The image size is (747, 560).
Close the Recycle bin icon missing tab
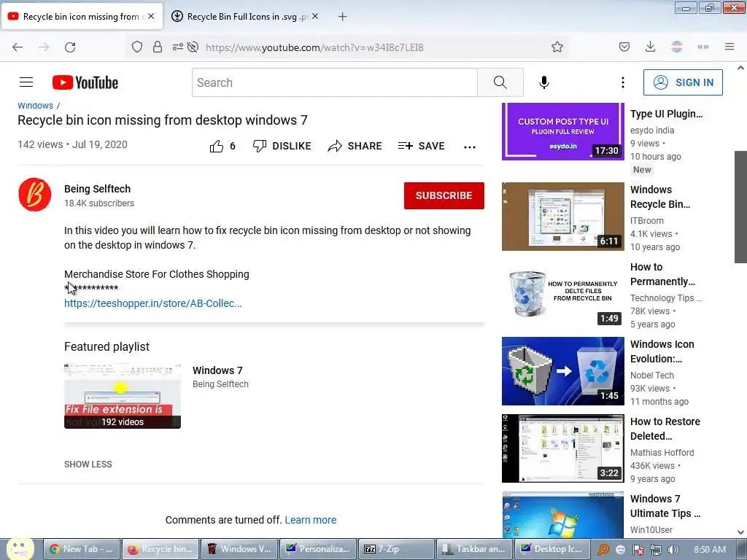click(x=151, y=16)
